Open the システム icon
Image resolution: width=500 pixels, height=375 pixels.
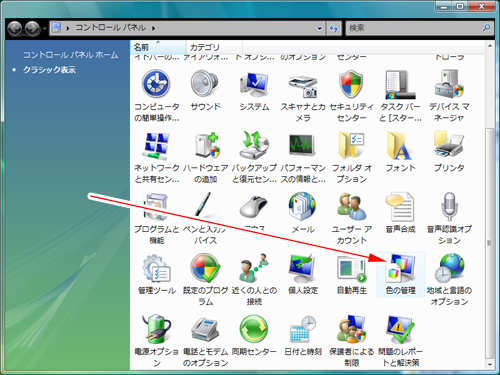point(254,84)
